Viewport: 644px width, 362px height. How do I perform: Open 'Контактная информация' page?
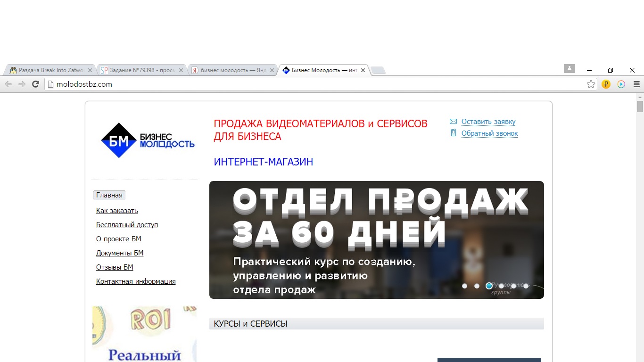click(x=136, y=281)
